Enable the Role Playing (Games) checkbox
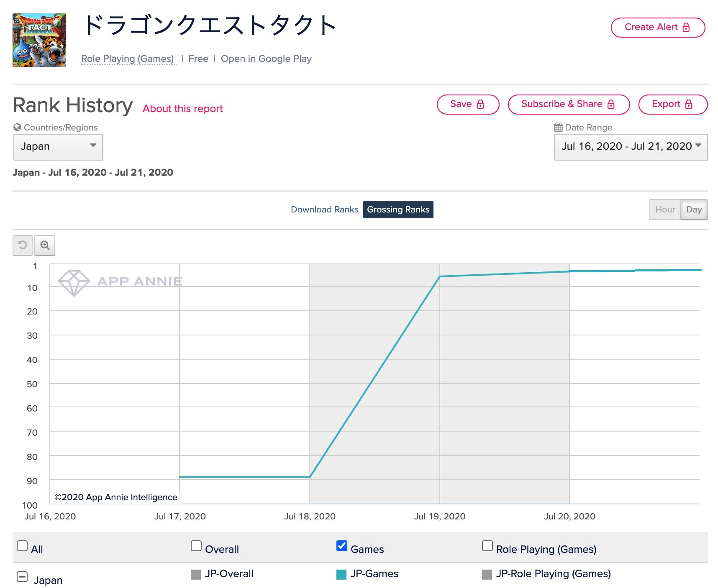 coord(487,546)
